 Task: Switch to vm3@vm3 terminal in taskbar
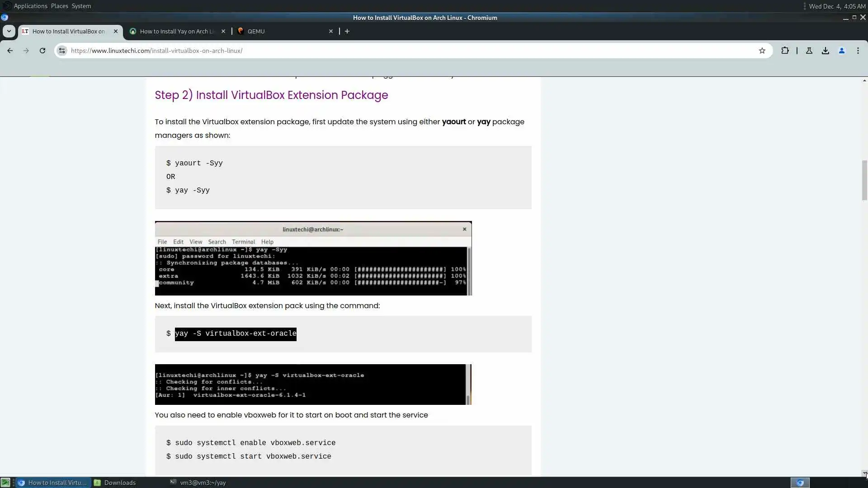pyautogui.click(x=203, y=483)
